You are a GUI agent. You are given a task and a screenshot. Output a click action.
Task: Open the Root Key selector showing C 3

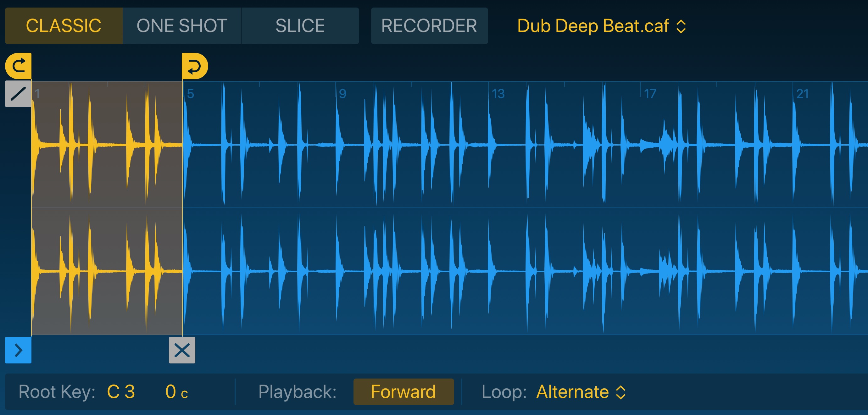coord(121,391)
